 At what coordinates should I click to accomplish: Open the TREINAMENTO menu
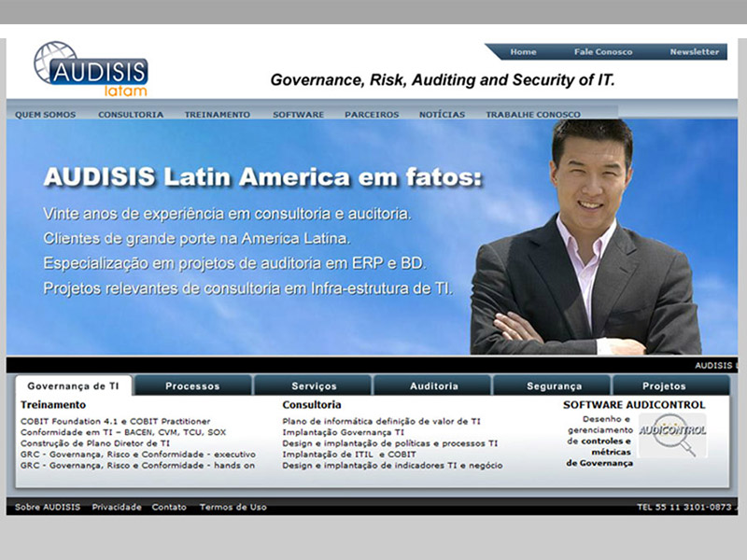[x=218, y=115]
